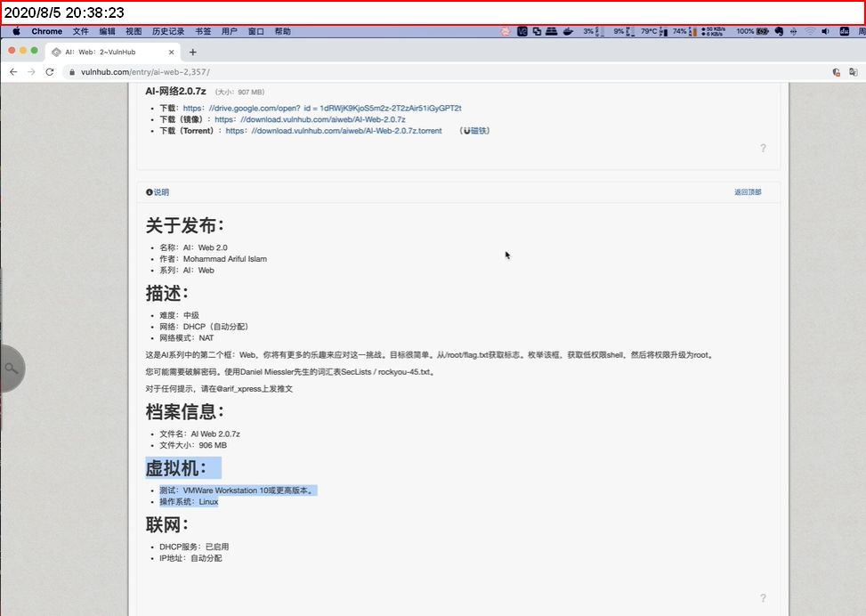Go forward to the next page

pos(31,72)
